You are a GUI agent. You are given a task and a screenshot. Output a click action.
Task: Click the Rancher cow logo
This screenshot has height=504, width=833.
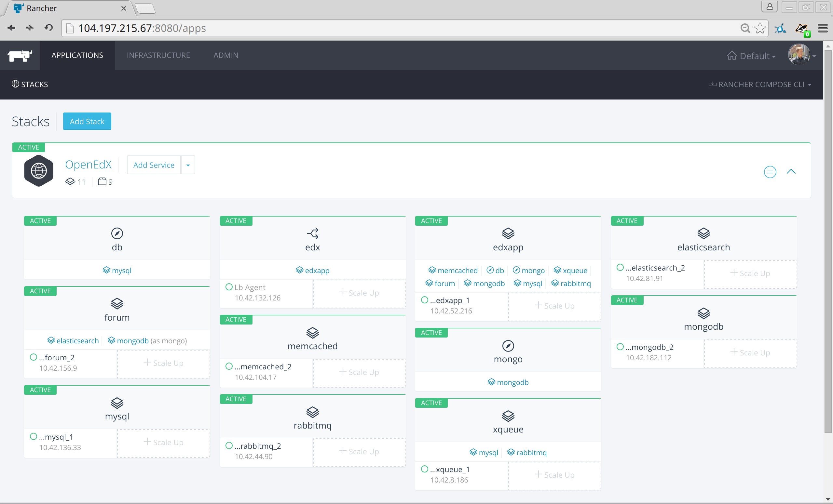pos(20,55)
